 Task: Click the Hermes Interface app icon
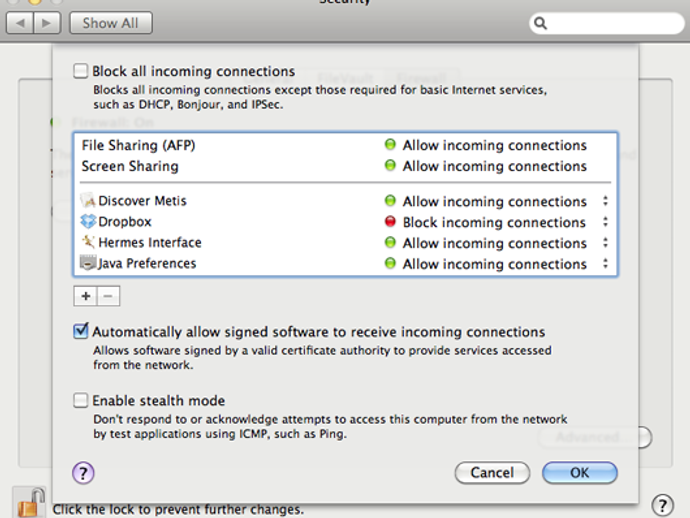tap(88, 243)
